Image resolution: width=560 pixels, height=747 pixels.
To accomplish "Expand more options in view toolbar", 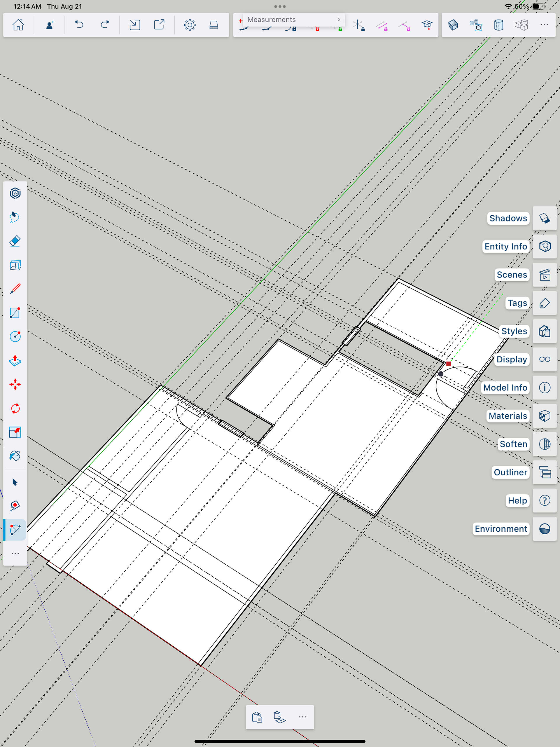I will pos(544,25).
